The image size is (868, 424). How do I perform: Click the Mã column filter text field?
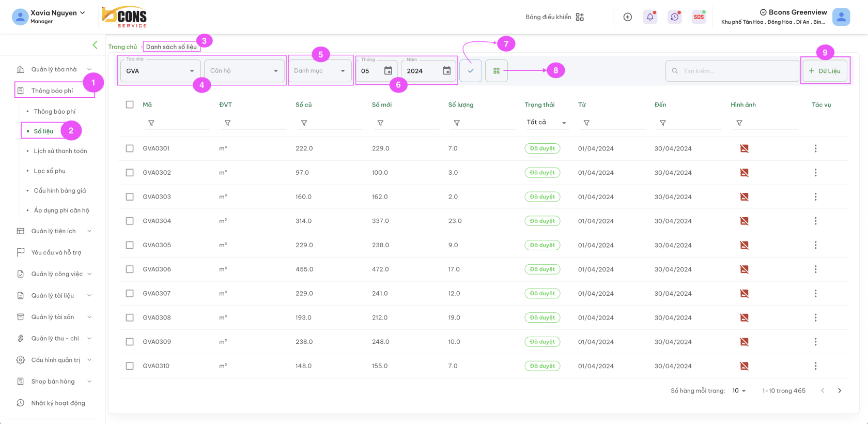coord(177,123)
